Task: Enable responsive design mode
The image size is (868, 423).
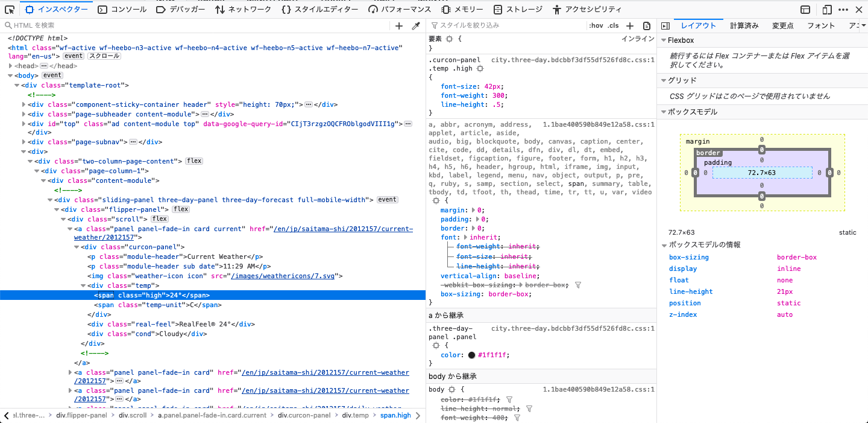Action: tap(827, 10)
